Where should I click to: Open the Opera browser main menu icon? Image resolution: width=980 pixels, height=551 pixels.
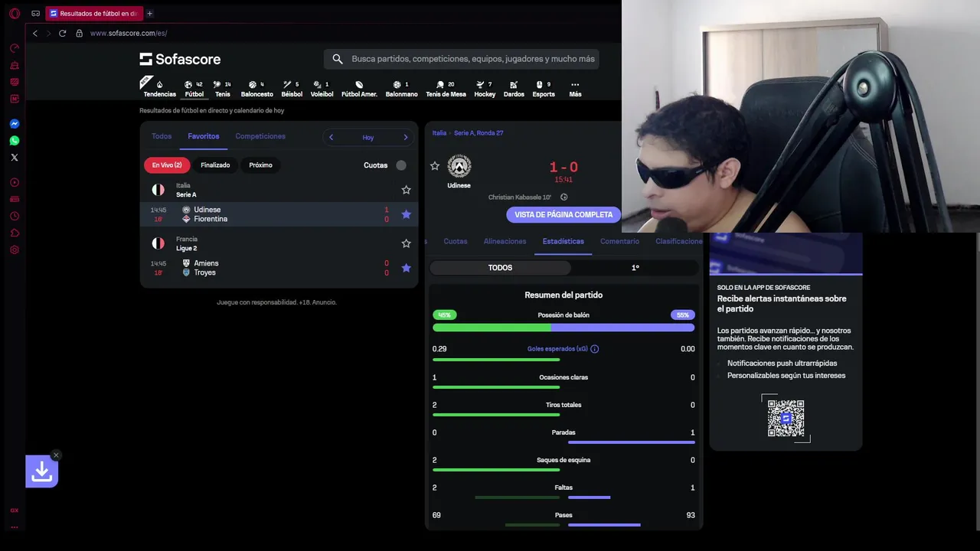pyautogui.click(x=14, y=14)
